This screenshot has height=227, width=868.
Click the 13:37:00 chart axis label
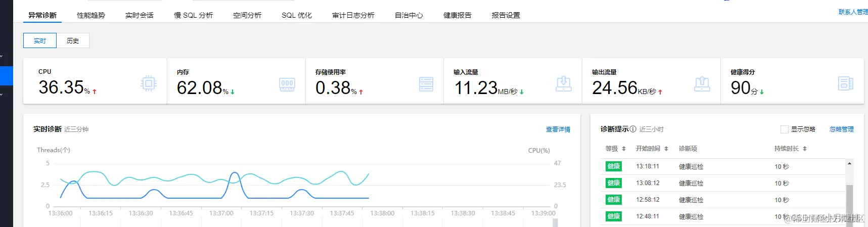pos(221,213)
